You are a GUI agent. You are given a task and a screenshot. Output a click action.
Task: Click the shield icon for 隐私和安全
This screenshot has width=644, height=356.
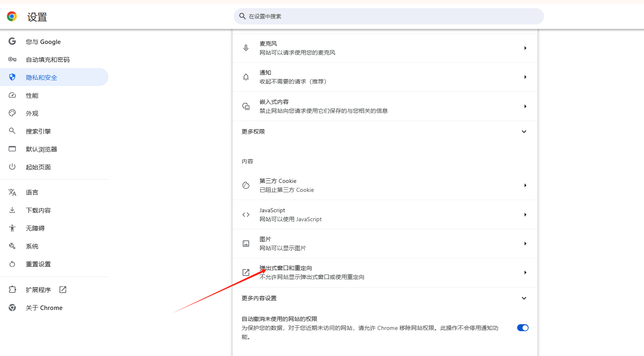[12, 77]
